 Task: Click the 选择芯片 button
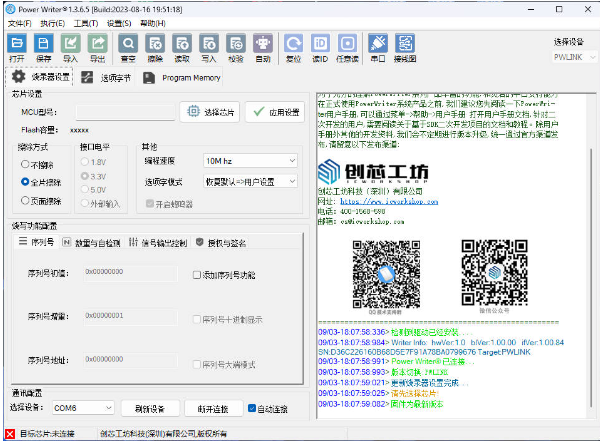click(210, 112)
